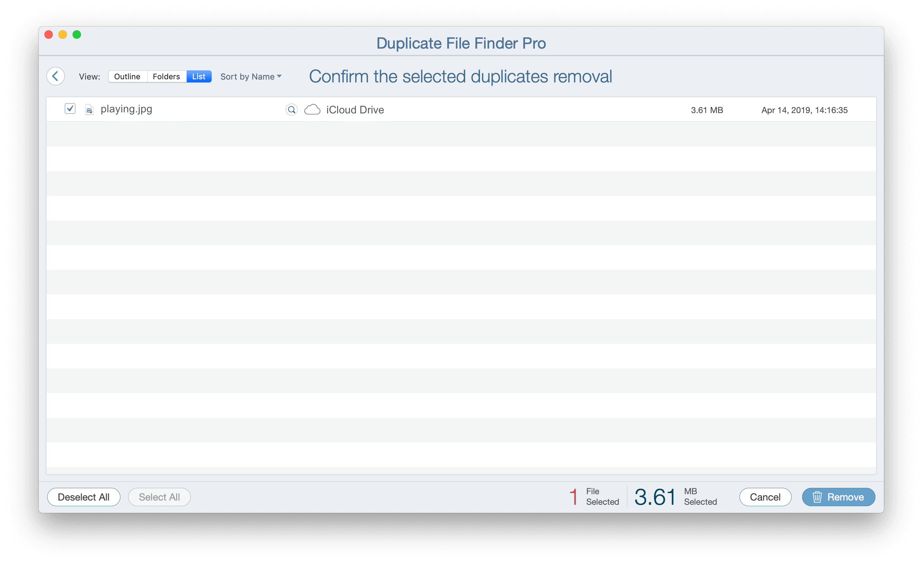Screen dimensions: 924x565
Task: Click the Deselect All button
Action: point(84,497)
